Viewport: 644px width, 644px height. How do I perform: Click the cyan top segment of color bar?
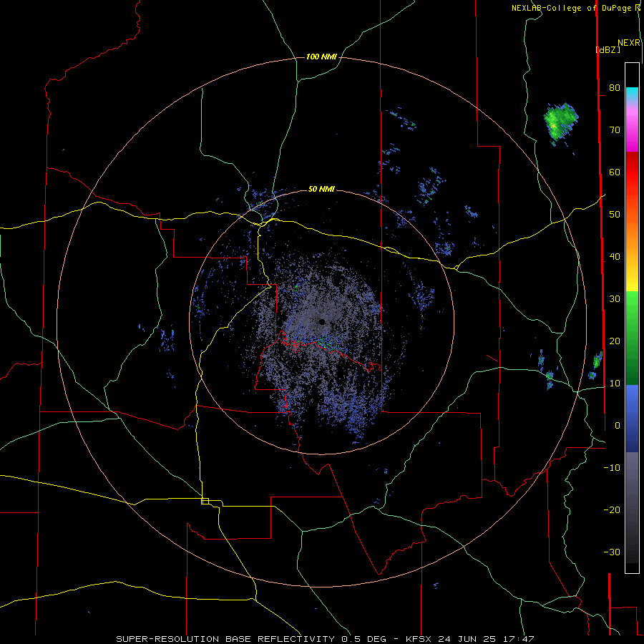632,94
